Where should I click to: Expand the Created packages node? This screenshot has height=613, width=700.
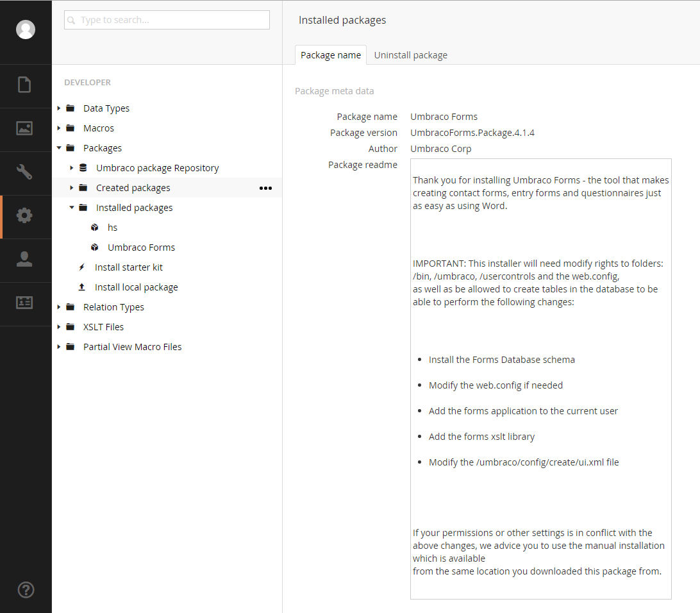click(x=71, y=187)
